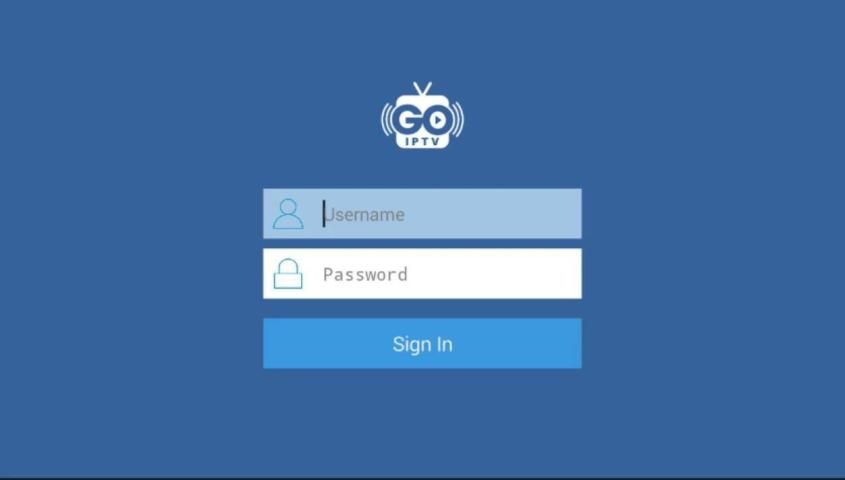
Task: Click the left signal waves of the logo
Action: pyautogui.click(x=387, y=119)
